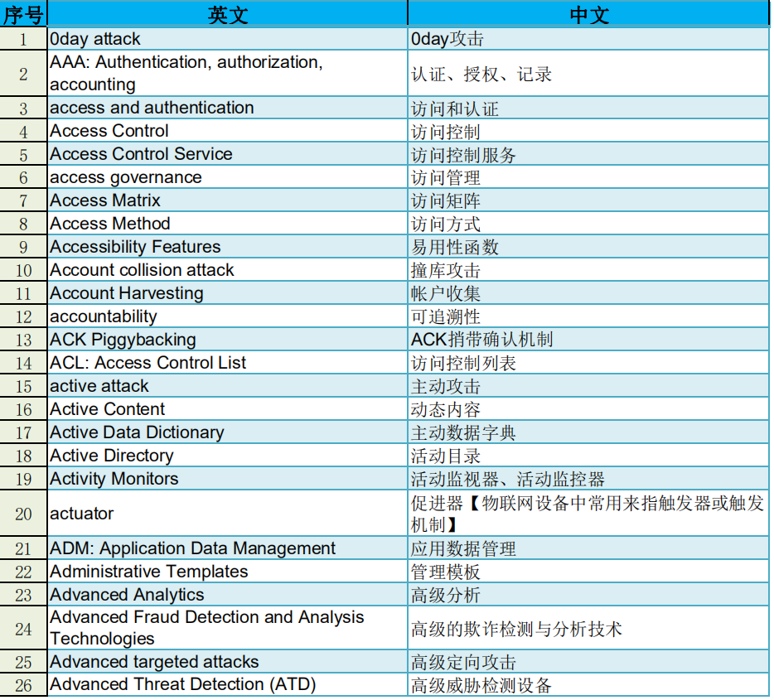The image size is (774, 700).
Task: Click the cell '高级威胁检测设备'
Action: [x=588, y=685]
